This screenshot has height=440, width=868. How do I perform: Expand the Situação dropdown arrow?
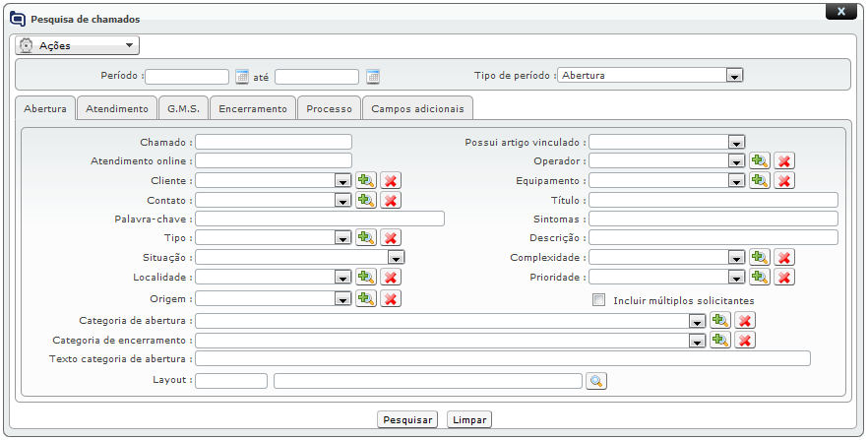396,257
